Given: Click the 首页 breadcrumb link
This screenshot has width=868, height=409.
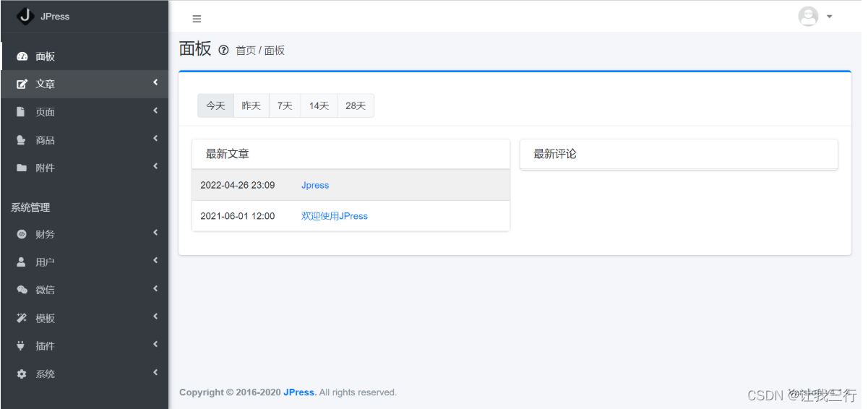Looking at the screenshot, I should coord(246,51).
